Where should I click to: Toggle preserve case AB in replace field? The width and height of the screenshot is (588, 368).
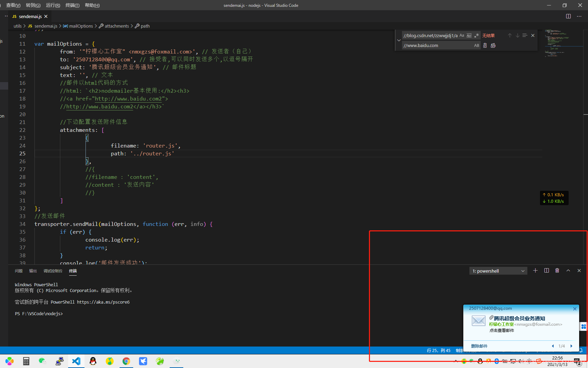[x=477, y=45]
